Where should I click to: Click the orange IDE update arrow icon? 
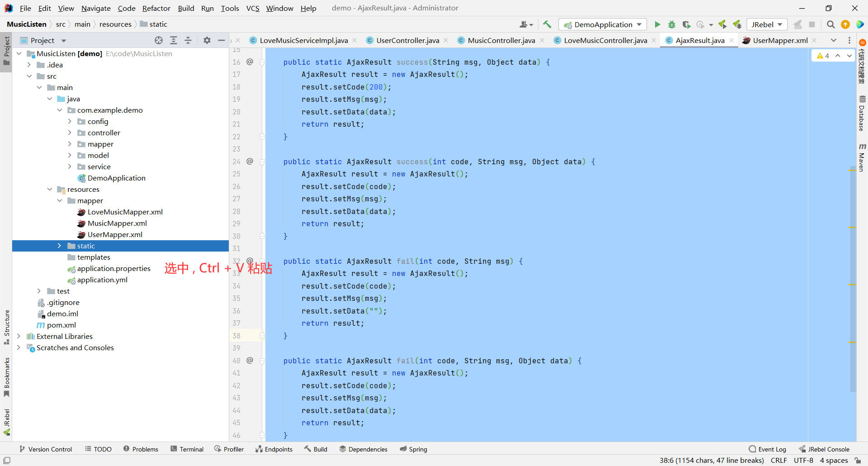point(845,24)
